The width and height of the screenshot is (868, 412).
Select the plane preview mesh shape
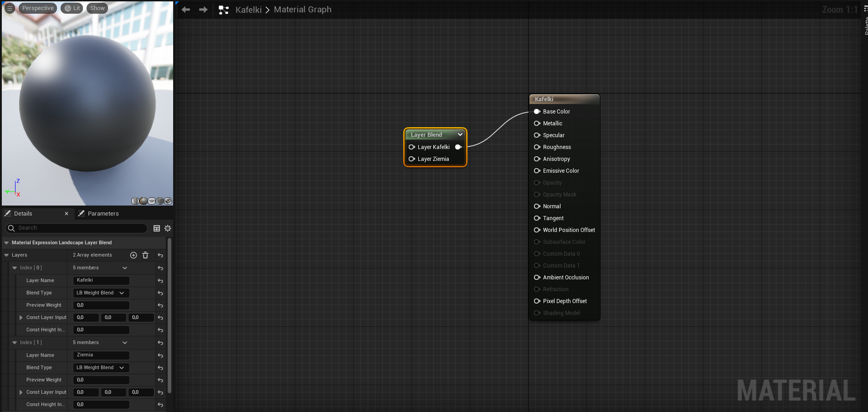pos(152,201)
